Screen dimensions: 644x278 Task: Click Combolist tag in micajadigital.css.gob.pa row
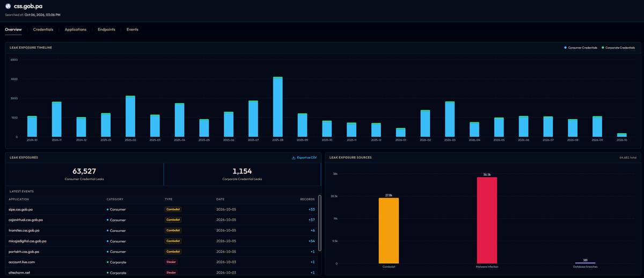(x=173, y=241)
